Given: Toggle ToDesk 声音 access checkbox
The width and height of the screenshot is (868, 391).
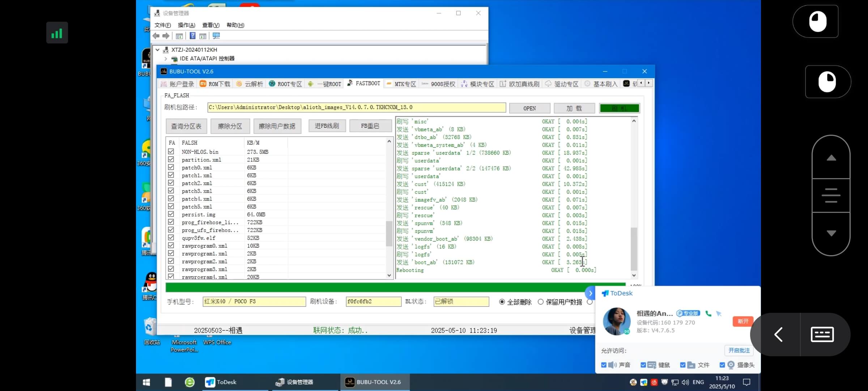Looking at the screenshot, I should (x=604, y=365).
